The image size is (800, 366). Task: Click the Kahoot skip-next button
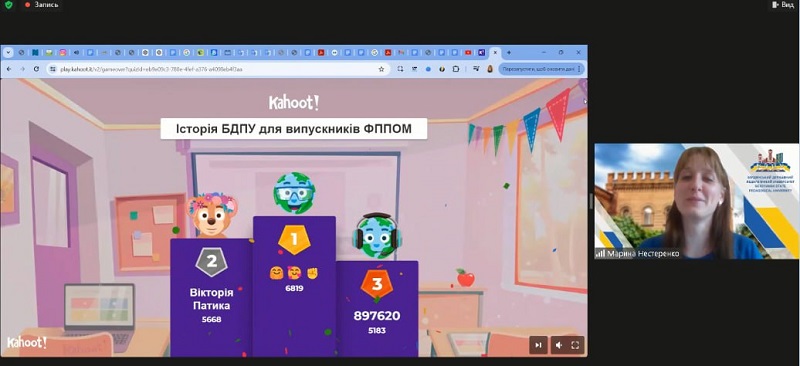(538, 345)
